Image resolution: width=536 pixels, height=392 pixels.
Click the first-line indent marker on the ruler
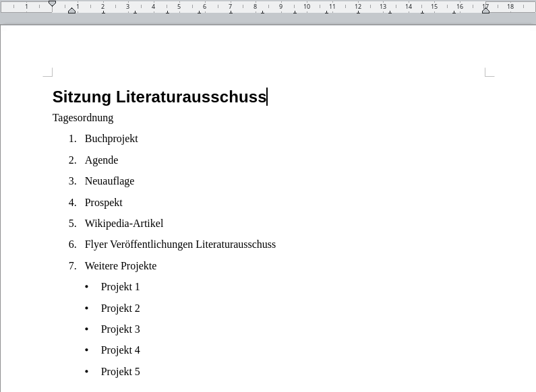click(x=53, y=3)
